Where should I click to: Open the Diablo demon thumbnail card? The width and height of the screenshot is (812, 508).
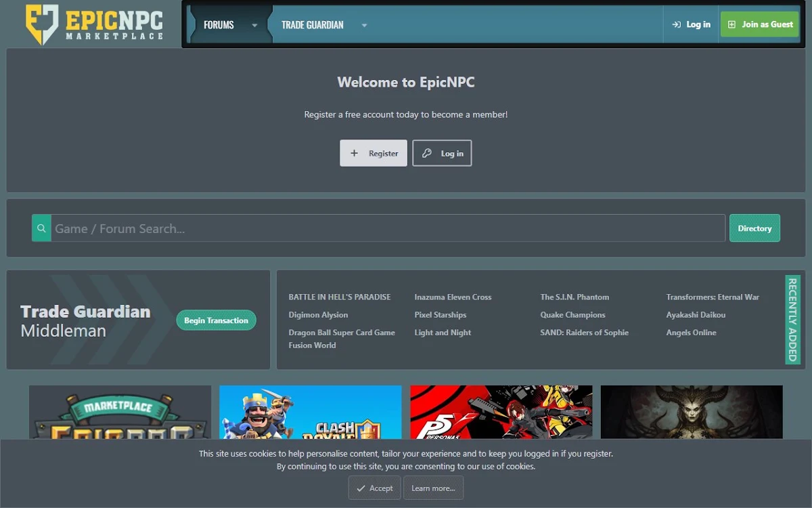[x=692, y=412]
